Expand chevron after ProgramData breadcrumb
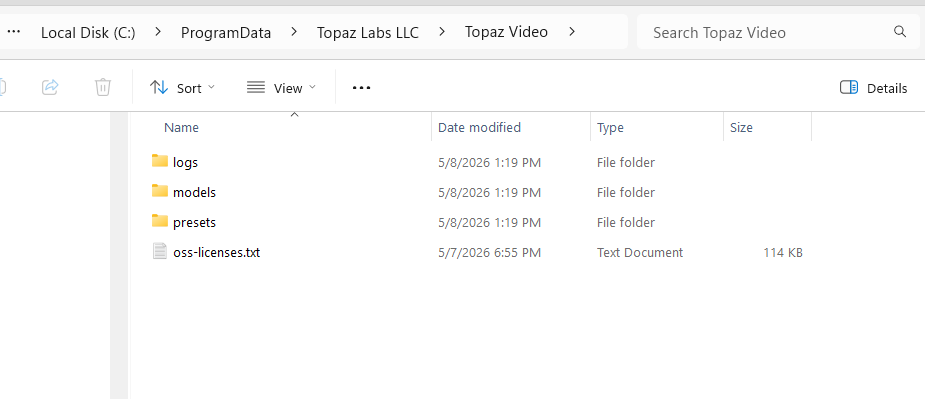Image resolution: width=925 pixels, height=399 pixels. 294,32
